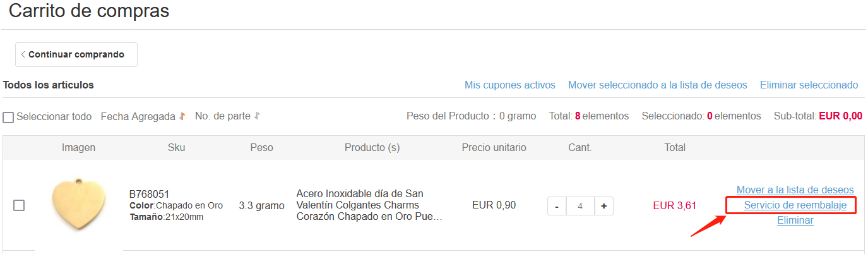This screenshot has height=254, width=868.
Task: Check the Seleccionar todo checkbox
Action: 8,118
